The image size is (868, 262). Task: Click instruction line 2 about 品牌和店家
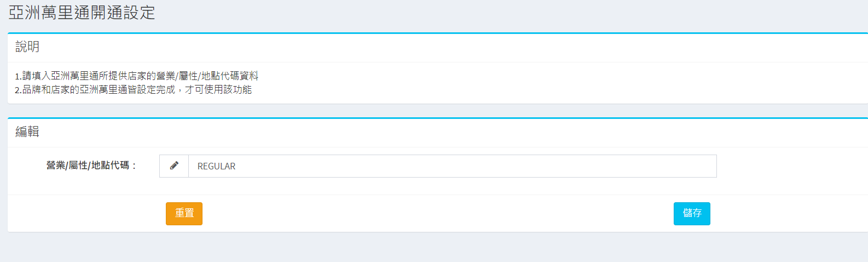click(133, 89)
